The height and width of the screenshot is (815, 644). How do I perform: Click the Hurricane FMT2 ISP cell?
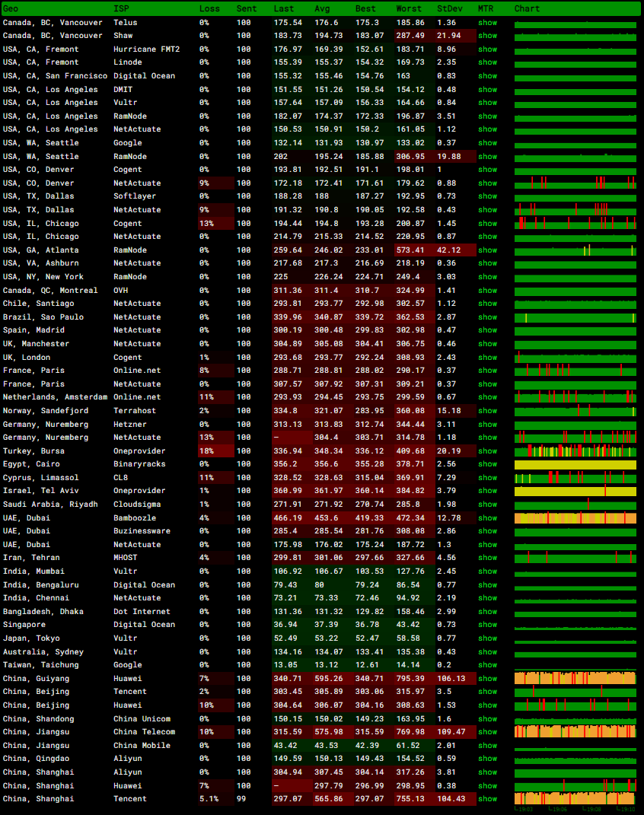(x=146, y=49)
